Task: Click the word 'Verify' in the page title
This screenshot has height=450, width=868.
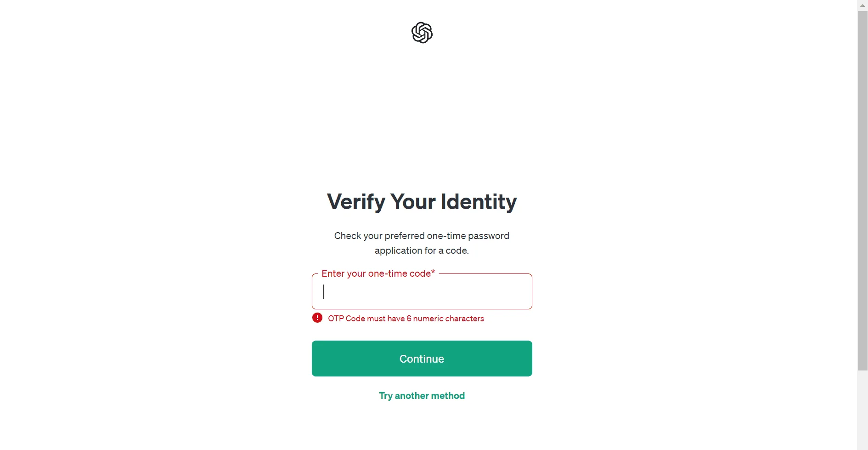Action: 356,202
